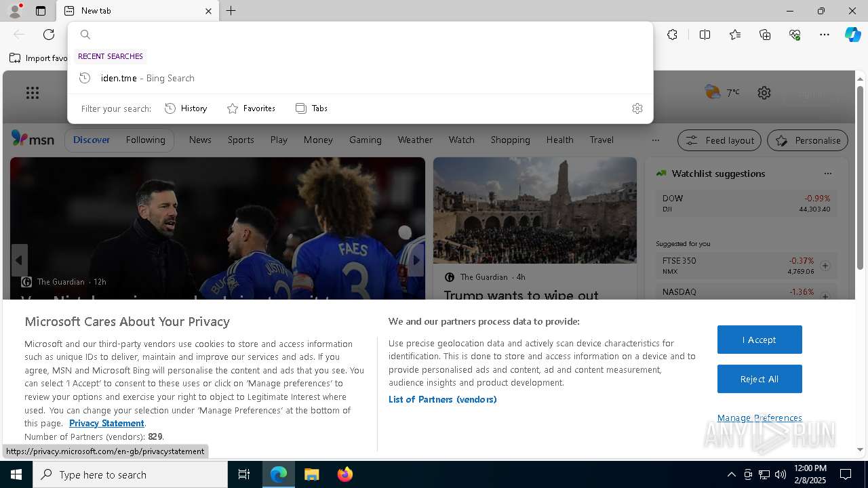868x488 pixels.
Task: Open the Privacy Statement link
Action: [x=106, y=423]
